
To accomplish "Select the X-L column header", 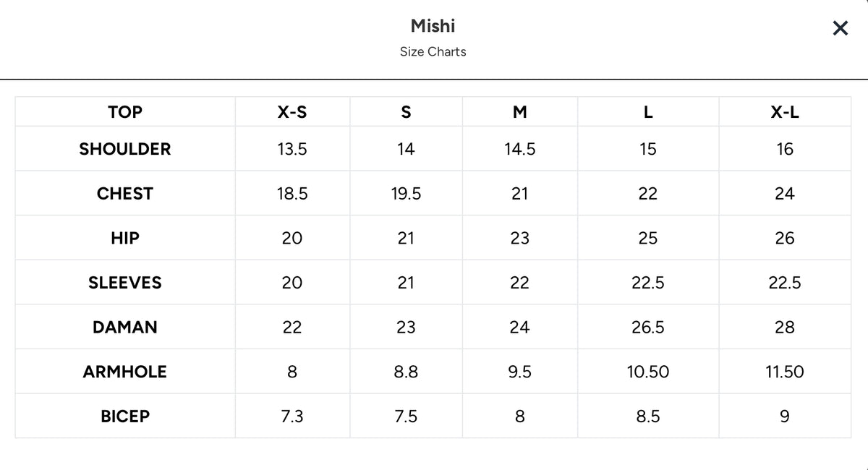I will 785,112.
